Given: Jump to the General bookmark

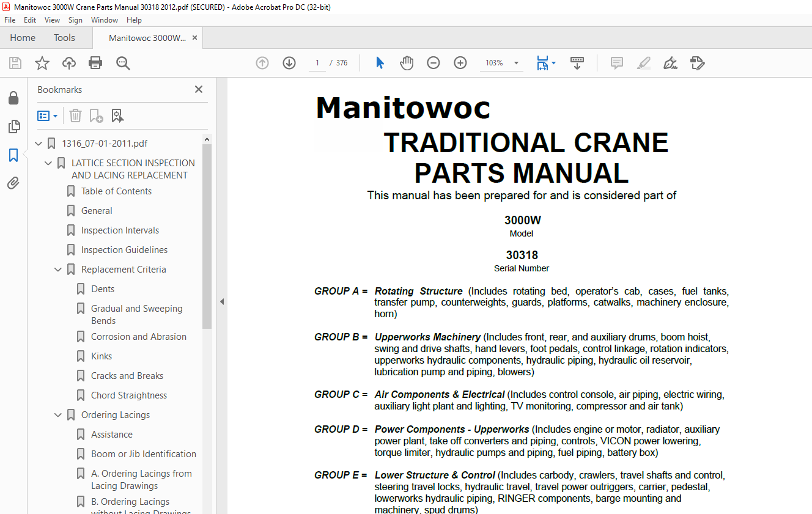Looking at the screenshot, I should 97,211.
